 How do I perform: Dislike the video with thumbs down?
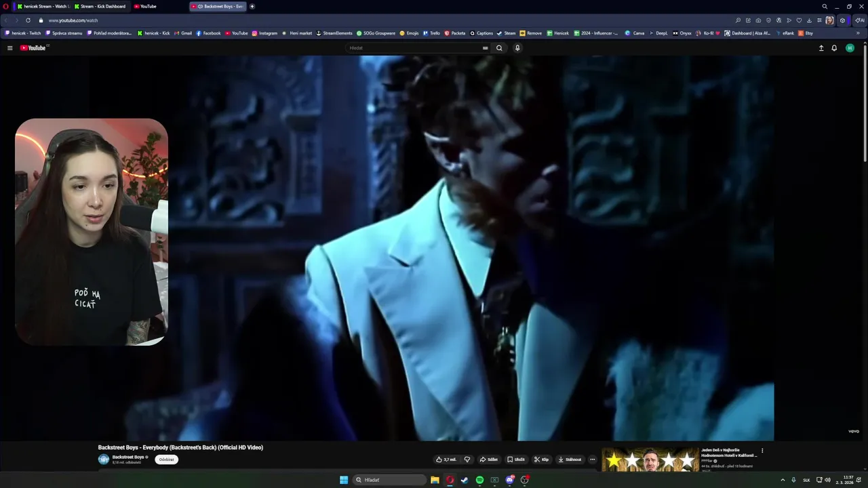click(467, 460)
